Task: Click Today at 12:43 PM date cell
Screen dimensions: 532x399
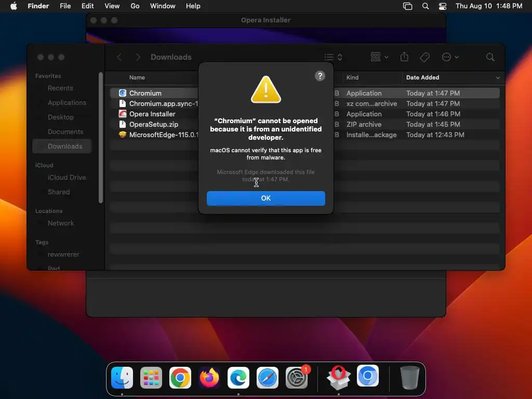Action: [435, 135]
